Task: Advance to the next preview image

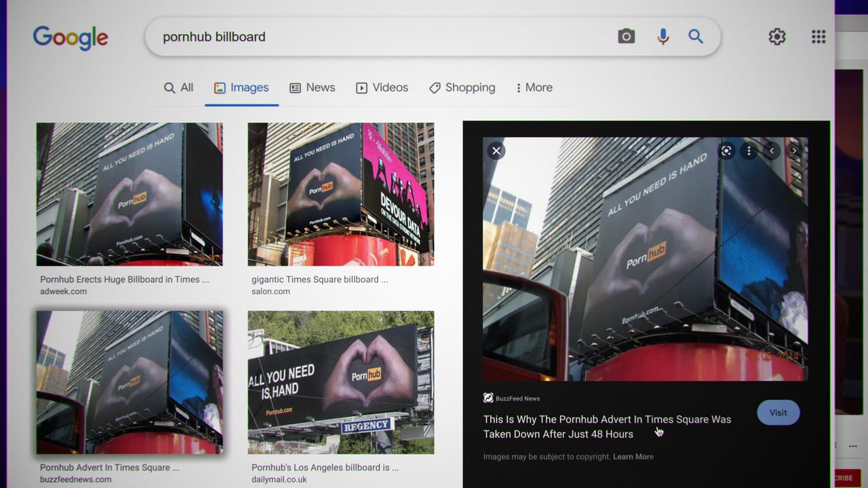Action: click(x=794, y=150)
